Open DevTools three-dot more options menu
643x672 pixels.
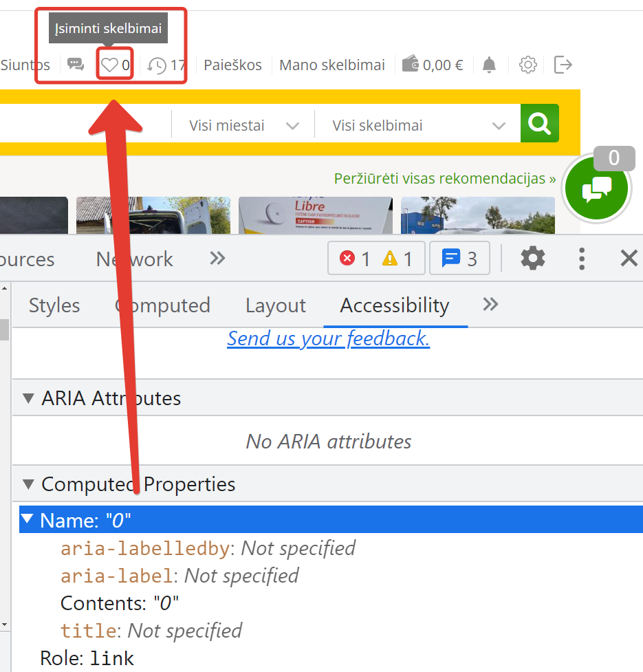(x=581, y=259)
